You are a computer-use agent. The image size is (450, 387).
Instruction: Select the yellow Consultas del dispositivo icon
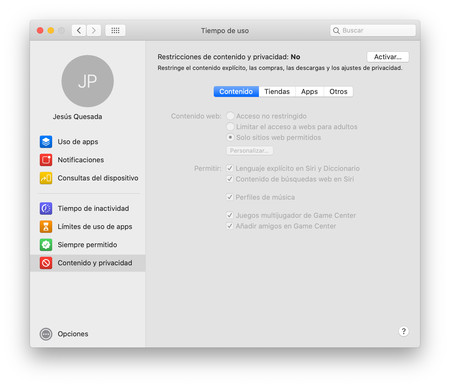coord(46,178)
